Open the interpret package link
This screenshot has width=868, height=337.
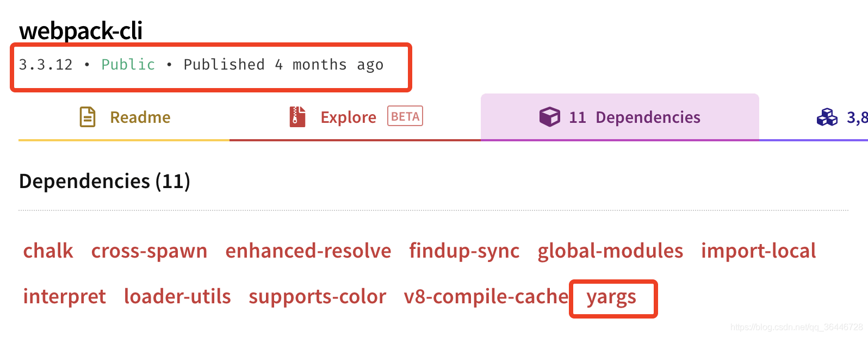coord(64,297)
